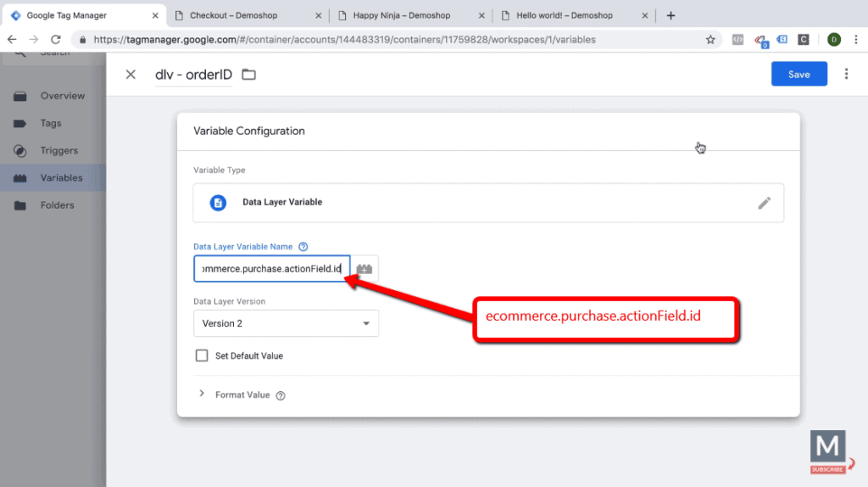Go to Overview in the sidebar
Screen dimensions: 868x487
(63, 96)
